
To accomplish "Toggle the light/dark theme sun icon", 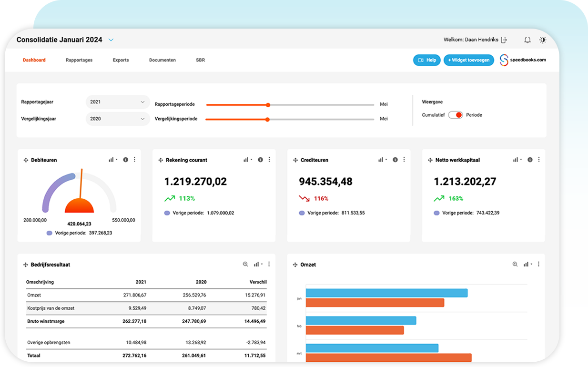I will coord(543,40).
